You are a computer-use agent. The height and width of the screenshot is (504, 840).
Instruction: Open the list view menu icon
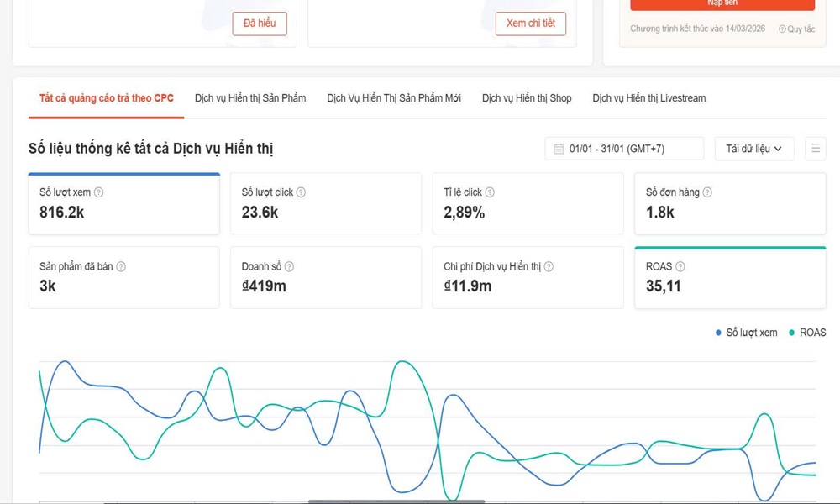click(815, 149)
